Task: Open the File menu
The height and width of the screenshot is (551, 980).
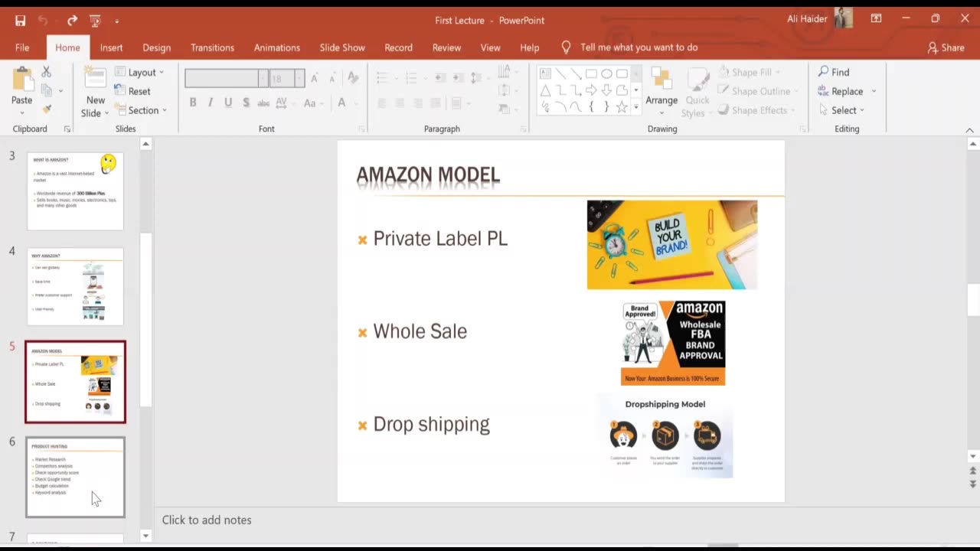Action: (22, 47)
